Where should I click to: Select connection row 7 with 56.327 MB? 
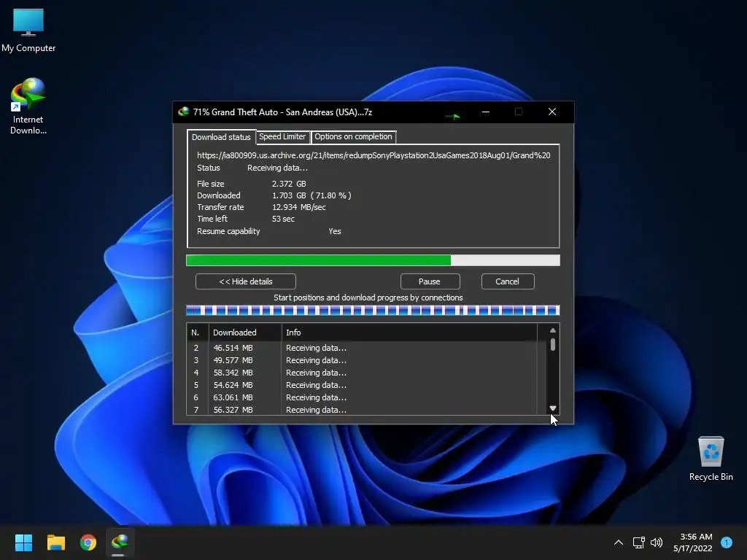[x=362, y=410]
